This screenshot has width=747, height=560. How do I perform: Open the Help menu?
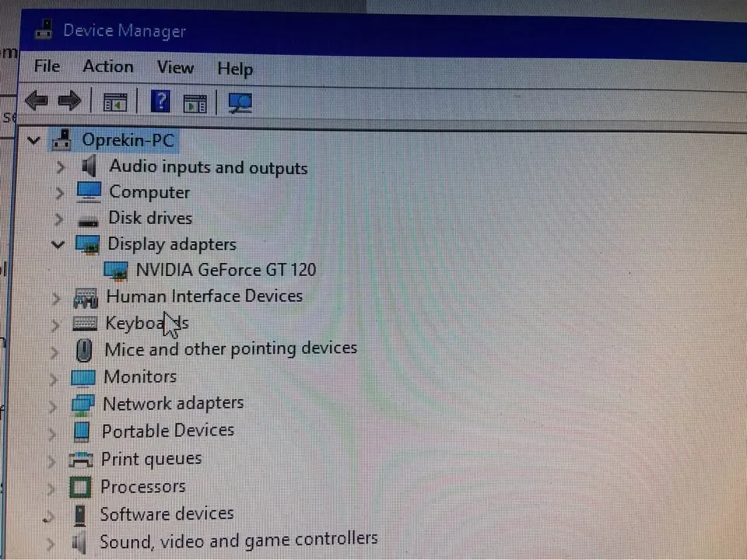click(234, 69)
